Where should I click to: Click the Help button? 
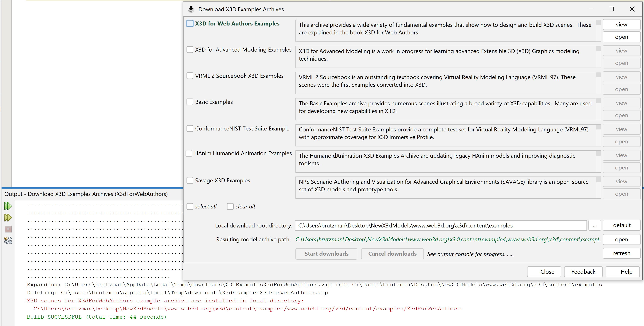point(623,272)
